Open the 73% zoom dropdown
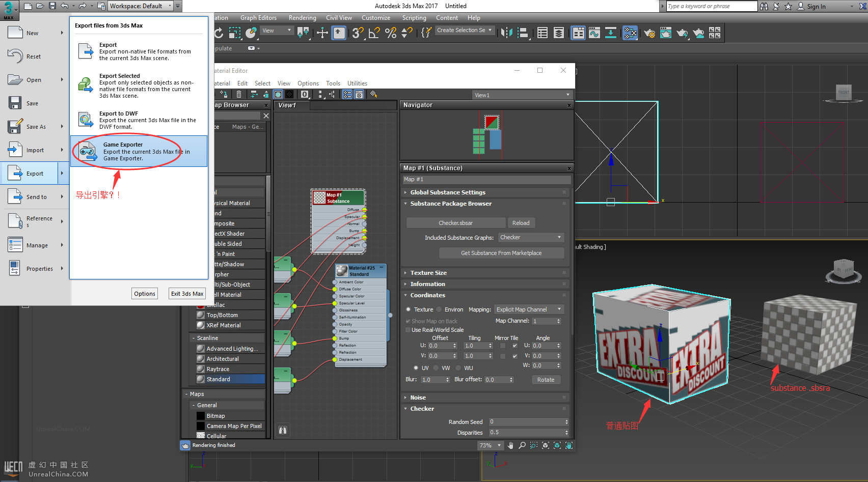The width and height of the screenshot is (868, 482). (491, 445)
